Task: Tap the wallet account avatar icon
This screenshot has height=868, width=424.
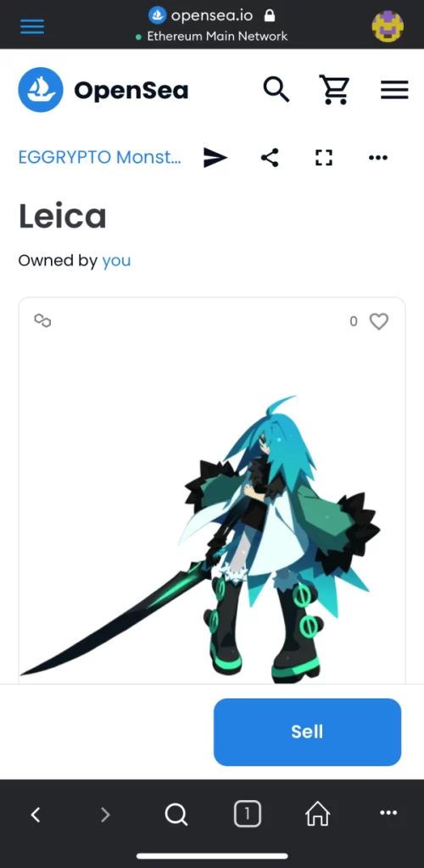Action: [388, 26]
